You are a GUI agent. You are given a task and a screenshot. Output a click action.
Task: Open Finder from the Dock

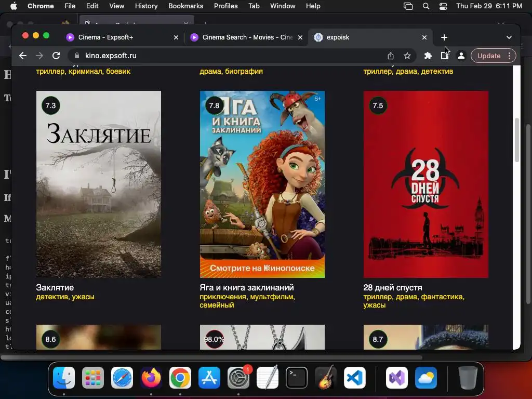[x=64, y=378]
